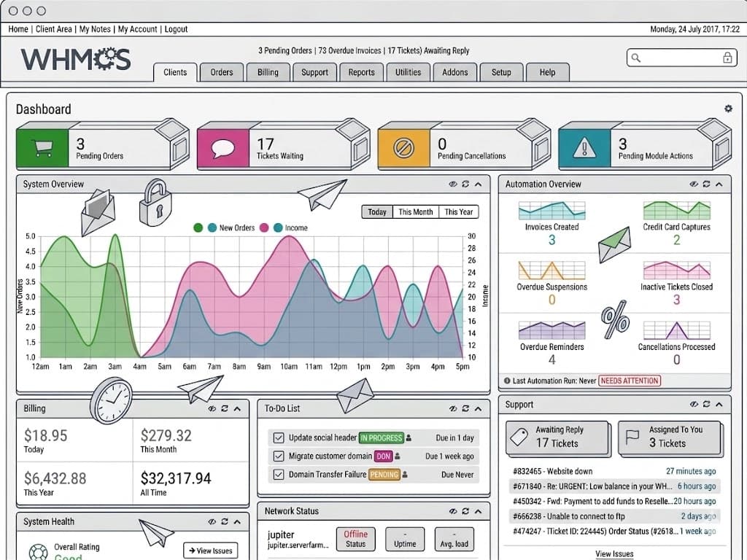Click the lifebuoy Overall Rating icon
This screenshot has height=560, width=747.
pos(38,553)
